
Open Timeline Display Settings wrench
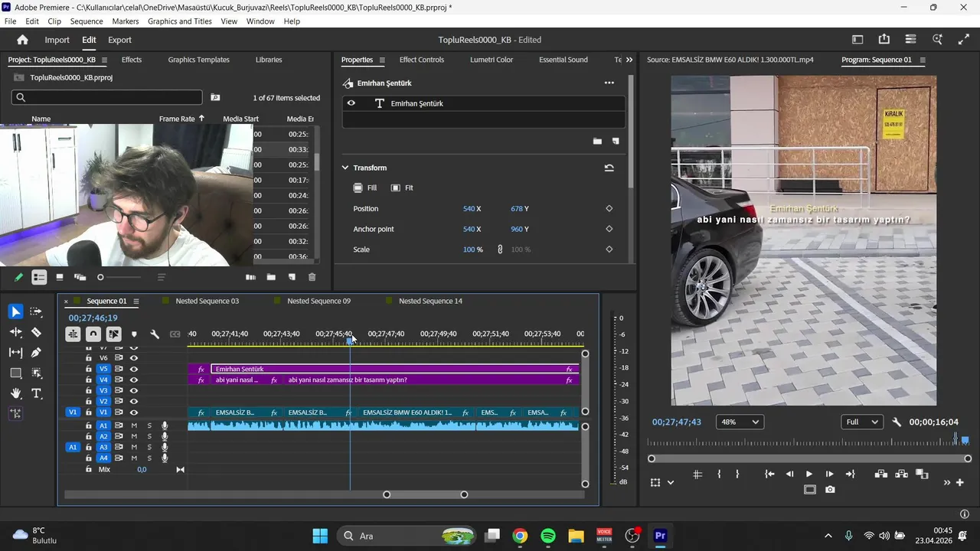click(x=155, y=334)
